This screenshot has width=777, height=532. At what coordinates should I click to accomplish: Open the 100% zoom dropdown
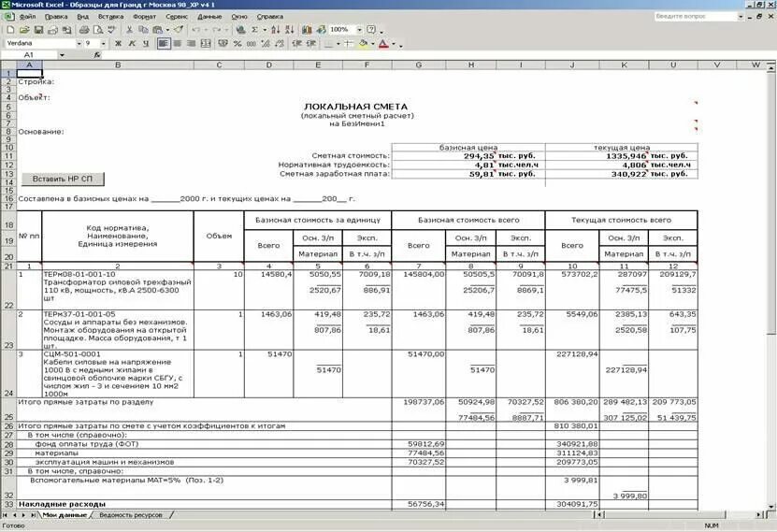click(x=359, y=30)
